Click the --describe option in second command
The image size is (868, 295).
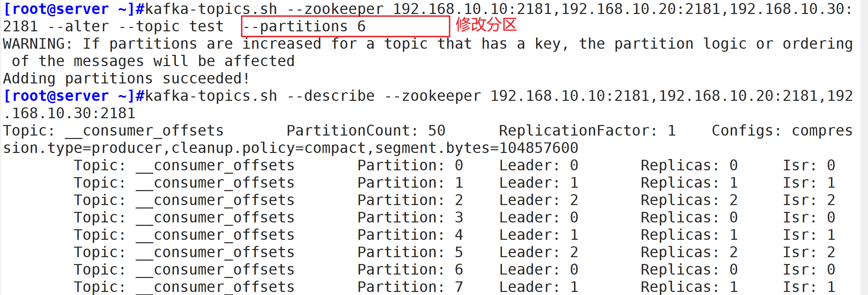coord(331,96)
